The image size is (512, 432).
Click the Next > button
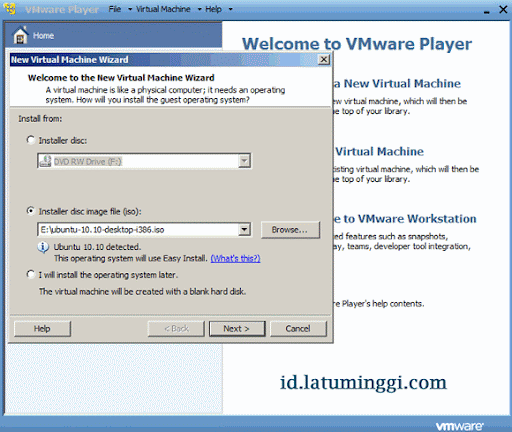pyautogui.click(x=237, y=329)
